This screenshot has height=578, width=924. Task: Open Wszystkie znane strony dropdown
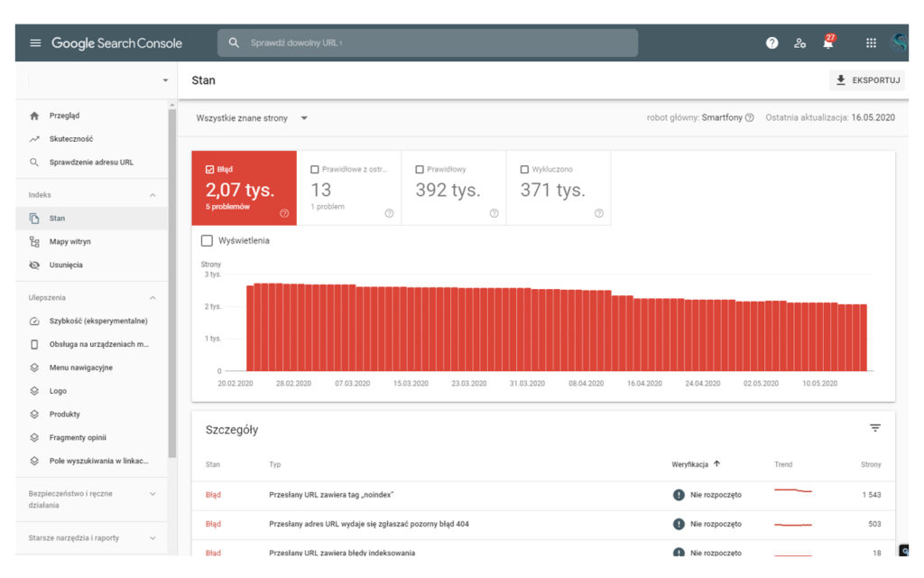tap(253, 118)
